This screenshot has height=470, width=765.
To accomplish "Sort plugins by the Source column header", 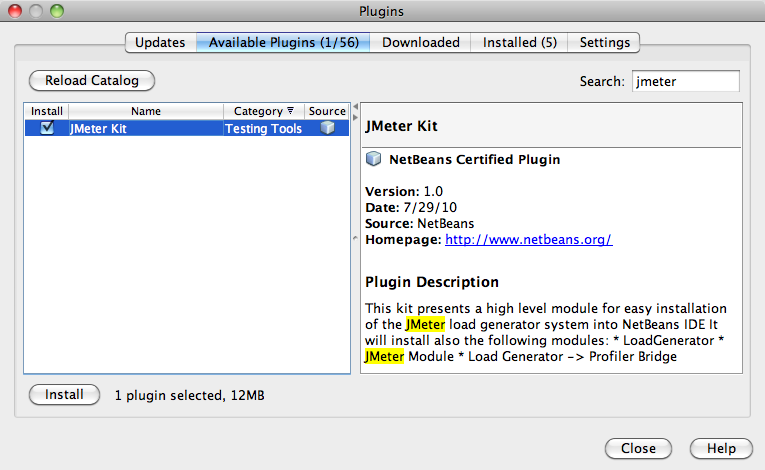I will point(327,112).
